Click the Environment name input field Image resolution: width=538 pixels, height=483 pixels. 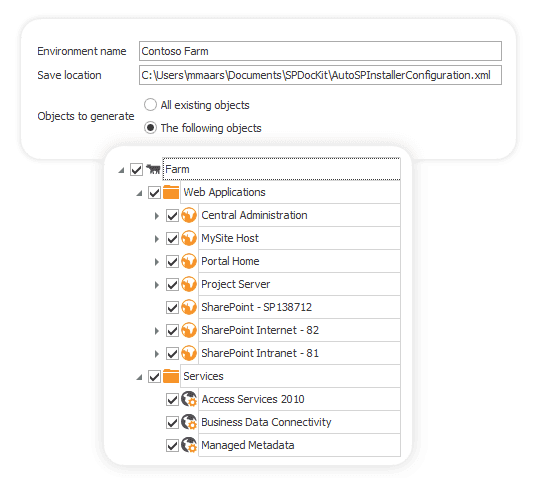(x=320, y=51)
